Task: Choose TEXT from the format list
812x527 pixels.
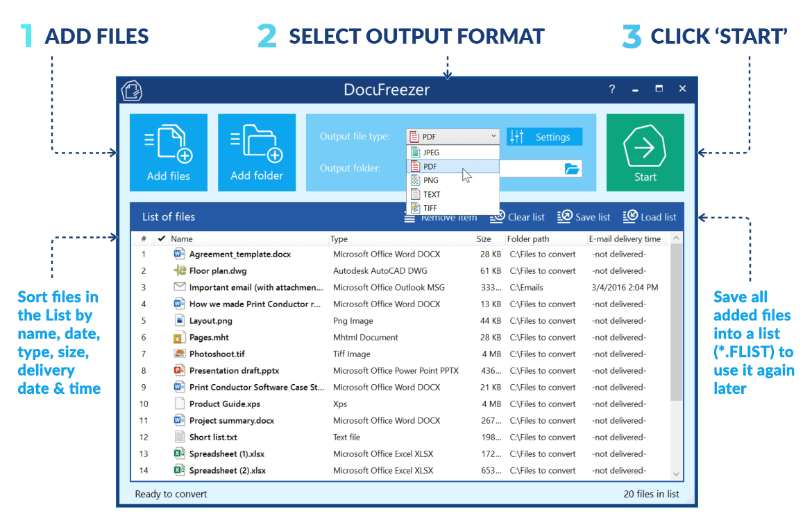Action: pyautogui.click(x=452, y=194)
